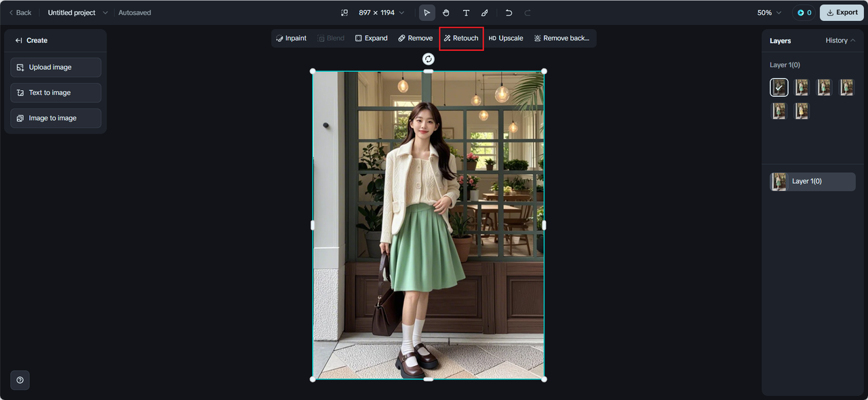This screenshot has width=868, height=400.
Task: Click the regenerate icon above the image
Action: 428,59
